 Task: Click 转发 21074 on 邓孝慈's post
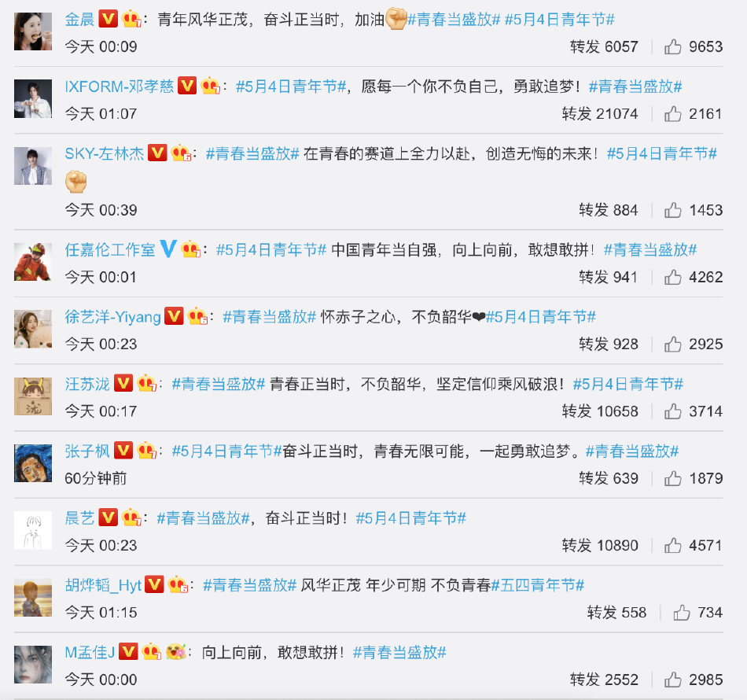click(x=600, y=114)
